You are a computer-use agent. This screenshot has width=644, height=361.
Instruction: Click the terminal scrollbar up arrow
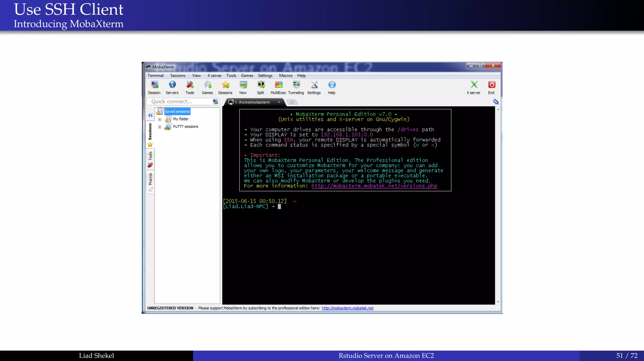click(498, 109)
